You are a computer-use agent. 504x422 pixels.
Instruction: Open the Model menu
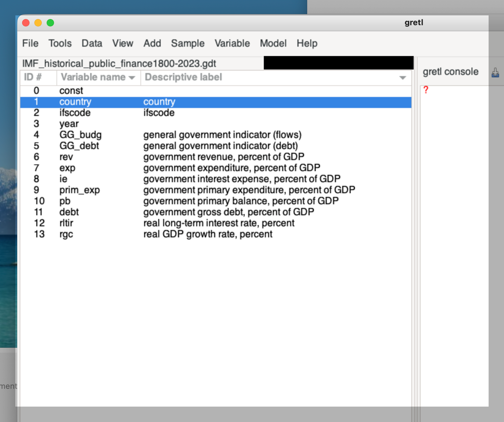273,43
